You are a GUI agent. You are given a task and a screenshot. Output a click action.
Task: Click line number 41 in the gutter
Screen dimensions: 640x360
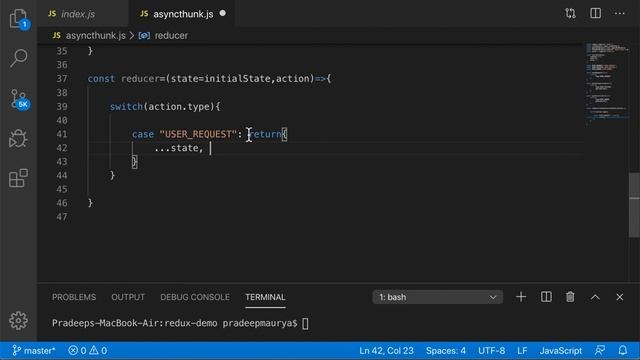[62, 134]
